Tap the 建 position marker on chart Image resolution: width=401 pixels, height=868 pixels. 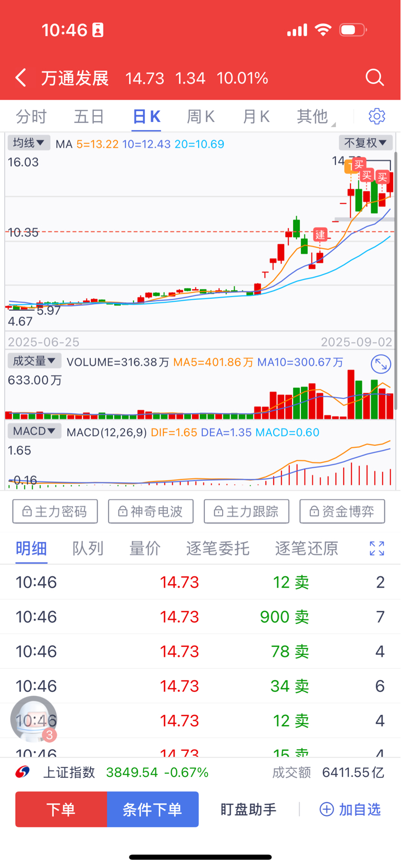(x=320, y=235)
